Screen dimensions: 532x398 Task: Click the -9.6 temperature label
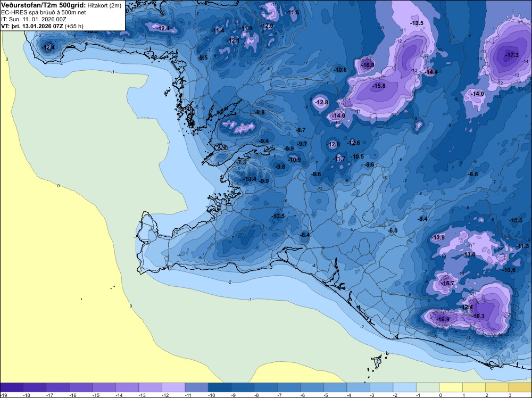coord(316,174)
